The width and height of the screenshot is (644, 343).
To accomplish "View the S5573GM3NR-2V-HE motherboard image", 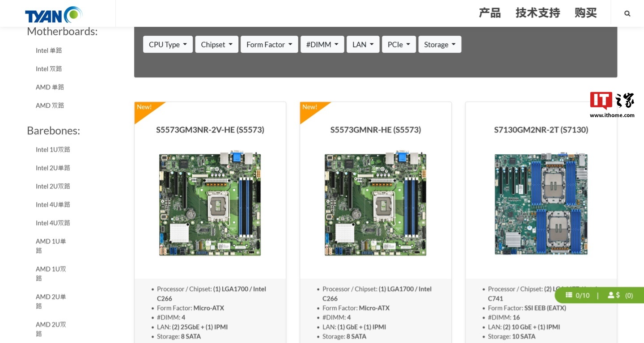I will point(210,203).
